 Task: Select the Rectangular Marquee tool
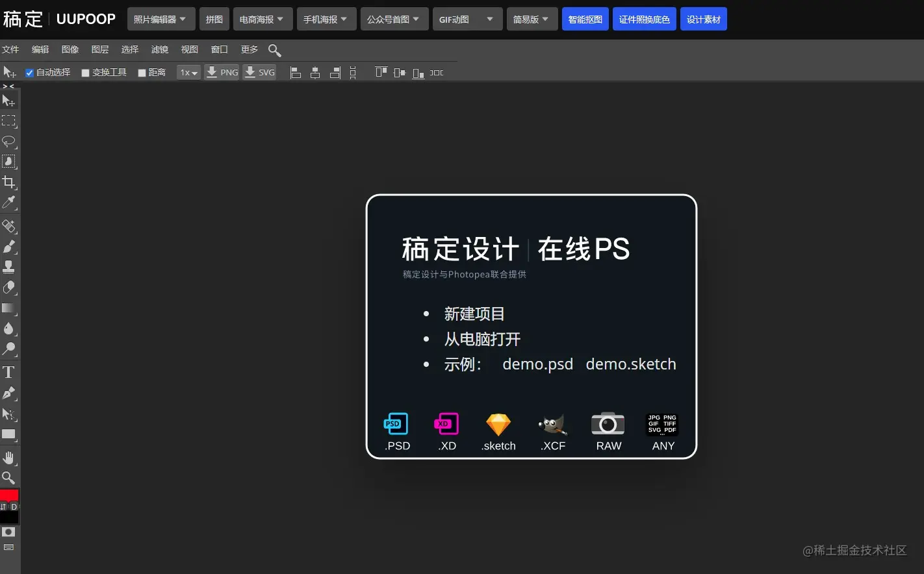click(x=8, y=121)
